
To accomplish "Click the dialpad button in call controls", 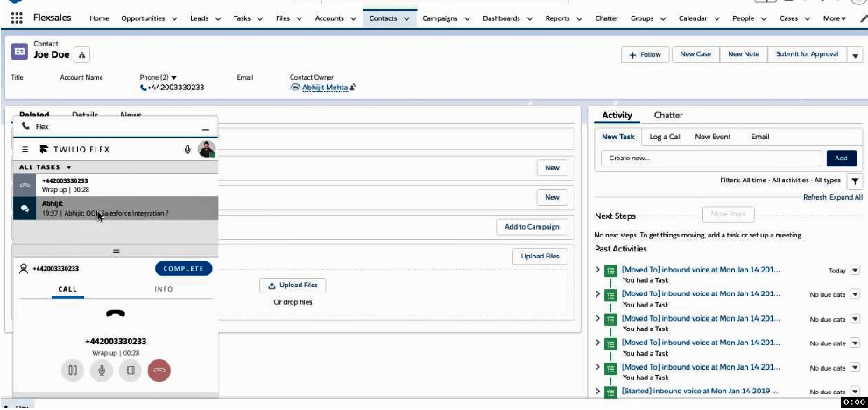I will [x=131, y=370].
